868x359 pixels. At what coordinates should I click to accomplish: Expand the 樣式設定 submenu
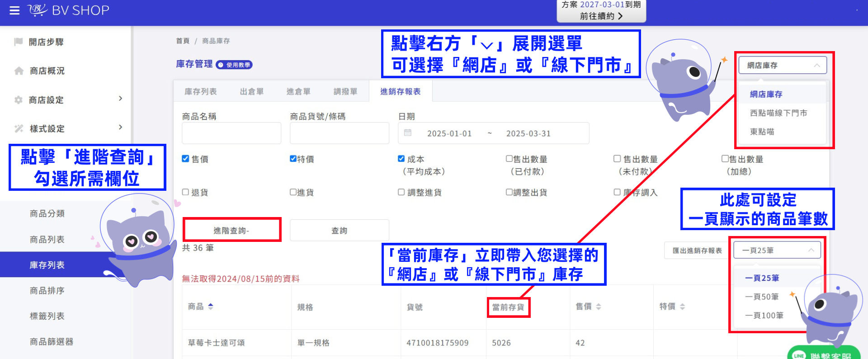(x=120, y=128)
